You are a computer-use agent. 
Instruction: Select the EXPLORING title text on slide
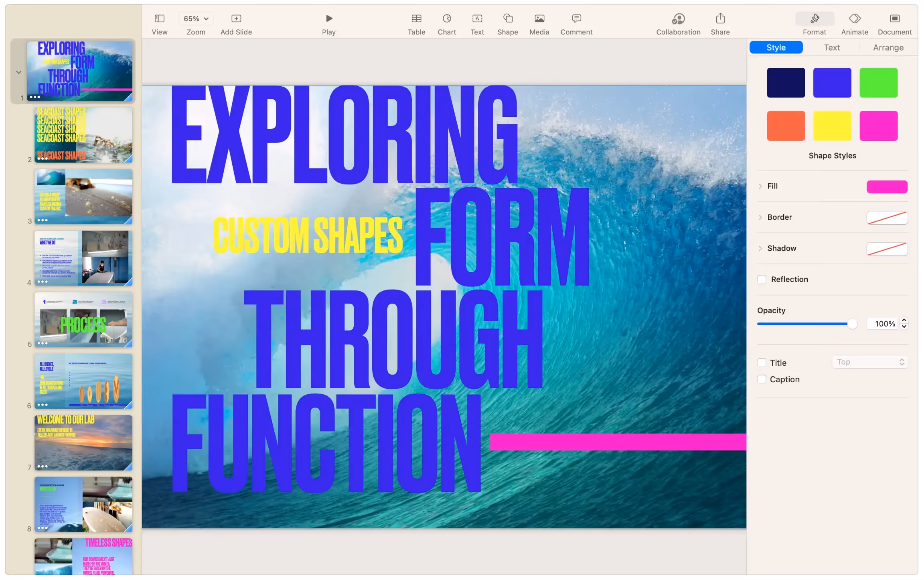point(344,135)
